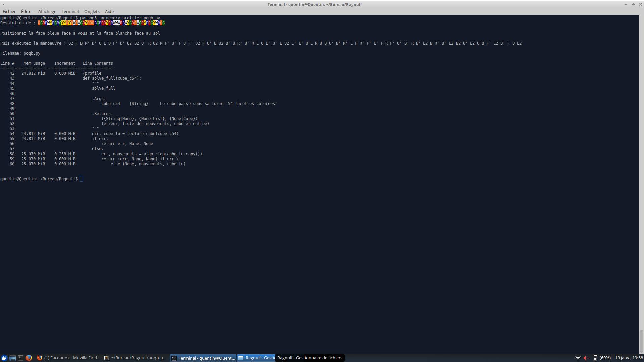Click 'err, cube_lu = lecture_cube(cube_c54)' line

[x=135, y=134]
